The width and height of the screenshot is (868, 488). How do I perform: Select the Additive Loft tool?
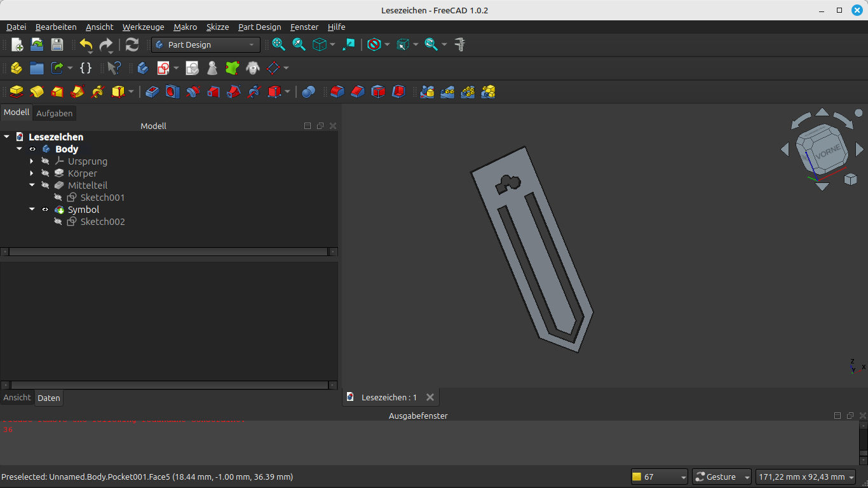[x=57, y=92]
